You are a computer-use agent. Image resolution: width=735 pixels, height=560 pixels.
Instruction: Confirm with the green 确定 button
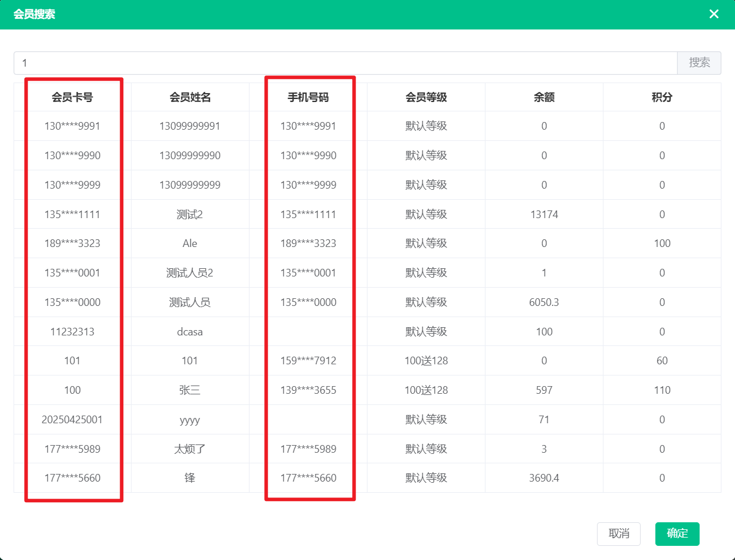click(677, 533)
